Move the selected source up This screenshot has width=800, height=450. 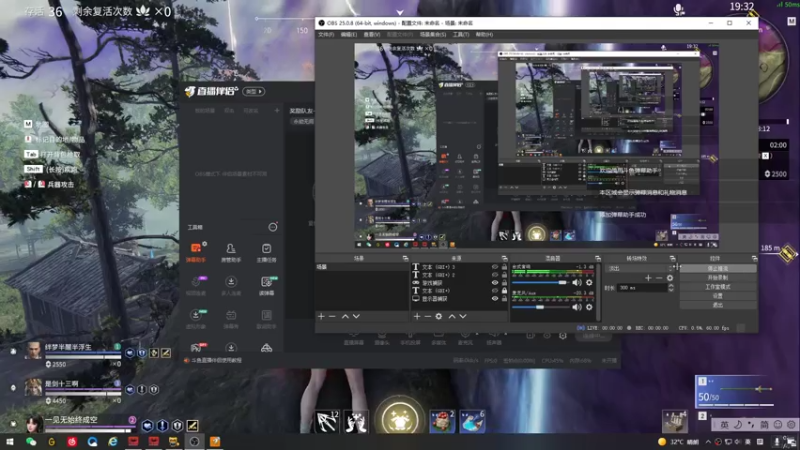coord(452,316)
